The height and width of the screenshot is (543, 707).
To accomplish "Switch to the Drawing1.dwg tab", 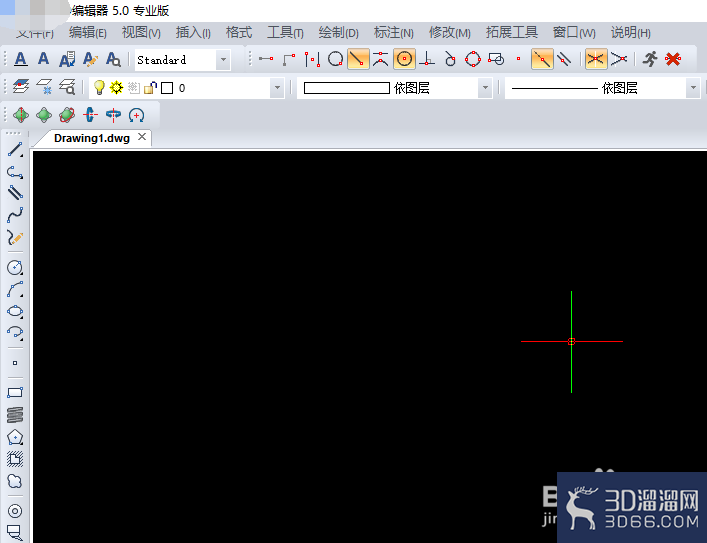I will coord(92,138).
